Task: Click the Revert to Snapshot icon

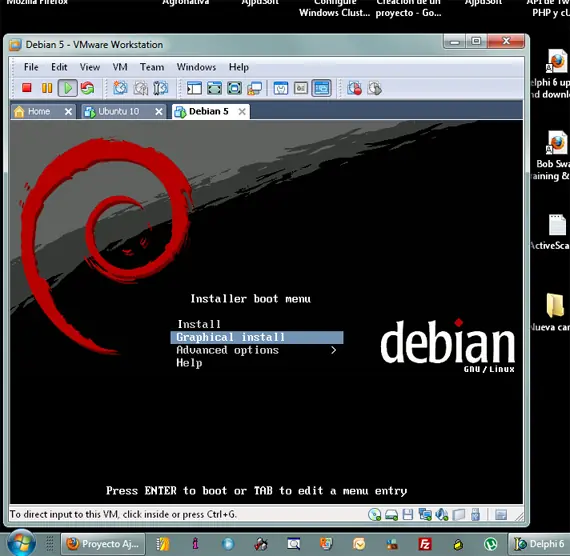Action: (141, 88)
